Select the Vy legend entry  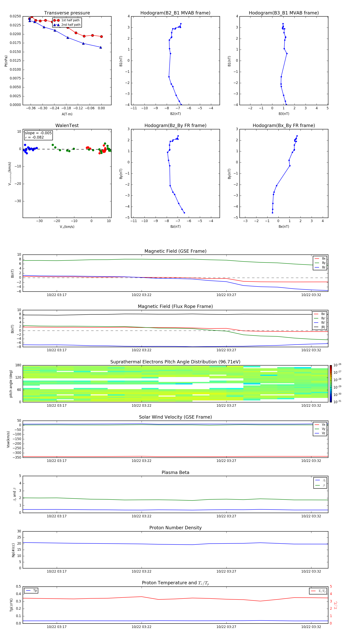(x=320, y=429)
